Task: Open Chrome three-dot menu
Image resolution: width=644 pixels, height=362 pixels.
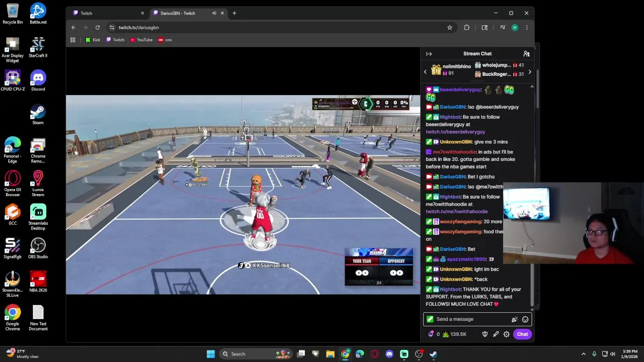Action: 527,28
